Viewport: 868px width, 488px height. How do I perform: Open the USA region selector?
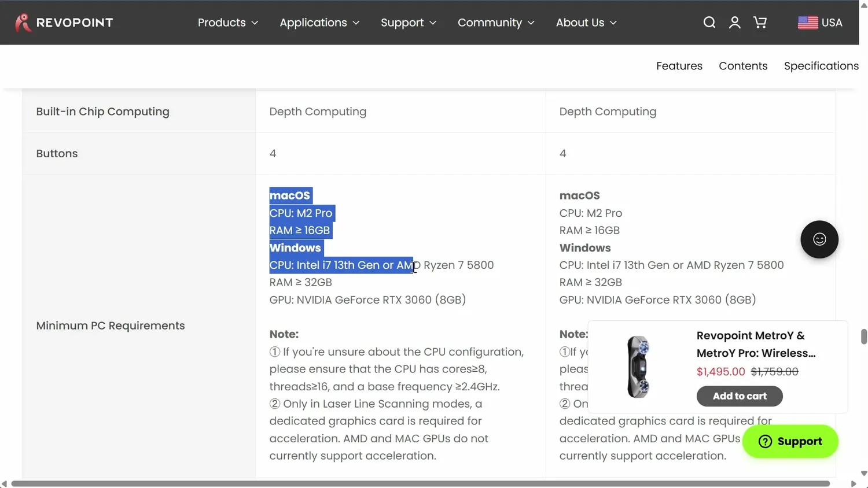[x=820, y=23]
